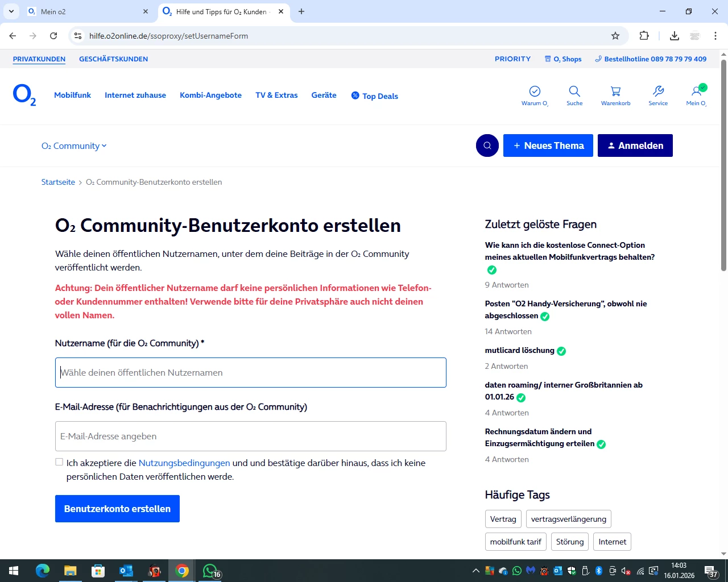Click the browser address bar URL
Image resolution: width=728 pixels, height=582 pixels.
(168, 36)
